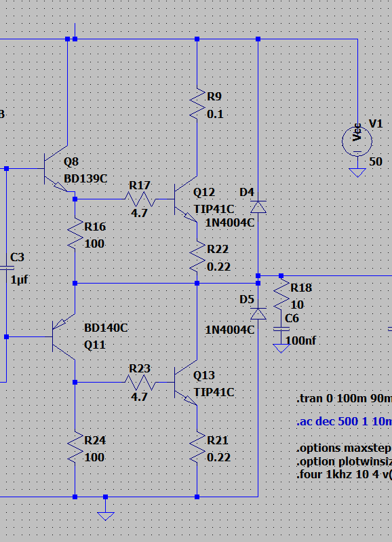This screenshot has width=392, height=542.
Task: Click the R9 value 0.1
Action: pos(215,114)
